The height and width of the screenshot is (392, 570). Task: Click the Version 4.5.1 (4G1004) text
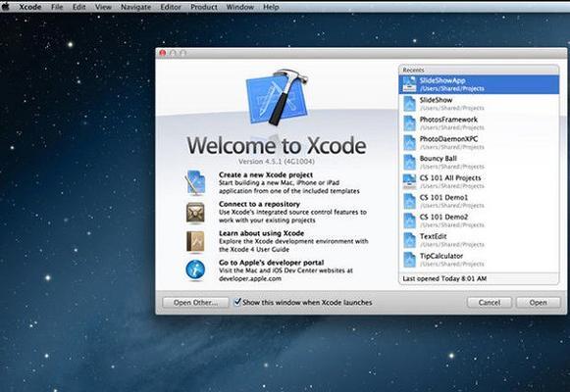pos(277,161)
